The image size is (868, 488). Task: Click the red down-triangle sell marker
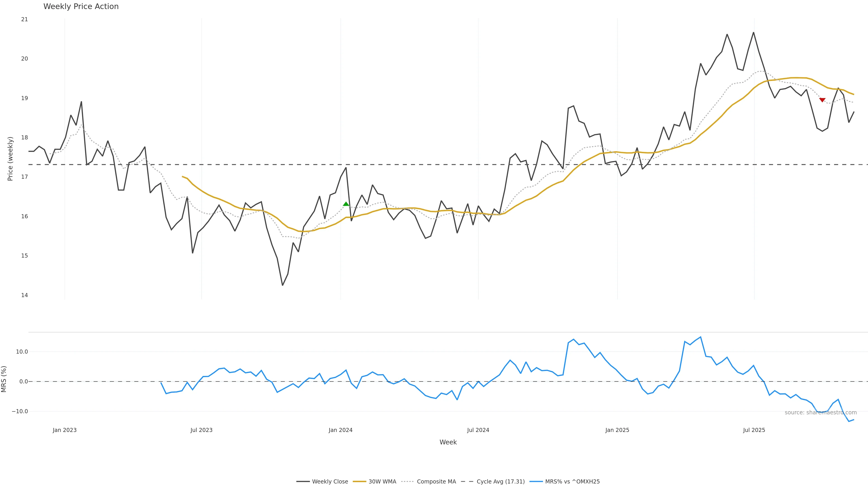(x=822, y=100)
